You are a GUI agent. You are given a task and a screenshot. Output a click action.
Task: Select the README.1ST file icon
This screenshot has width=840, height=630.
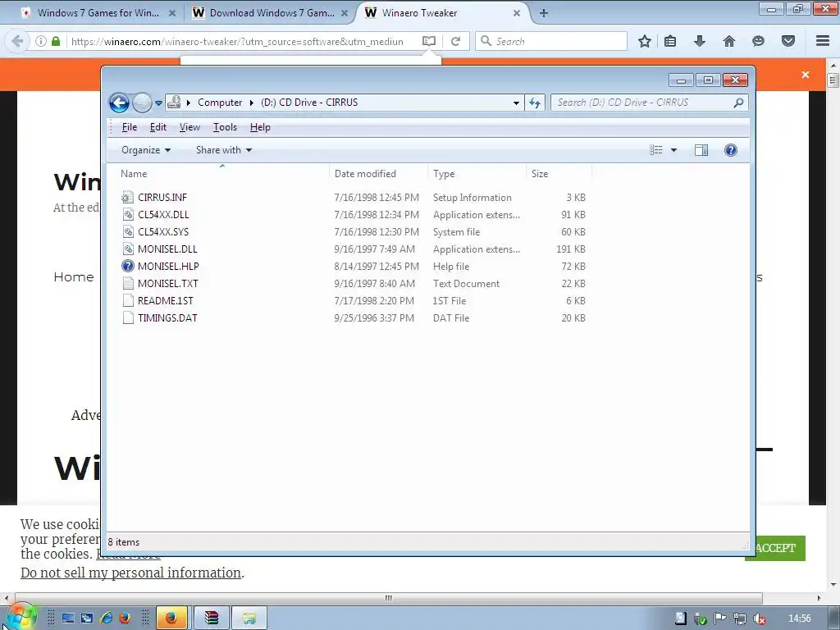(127, 300)
